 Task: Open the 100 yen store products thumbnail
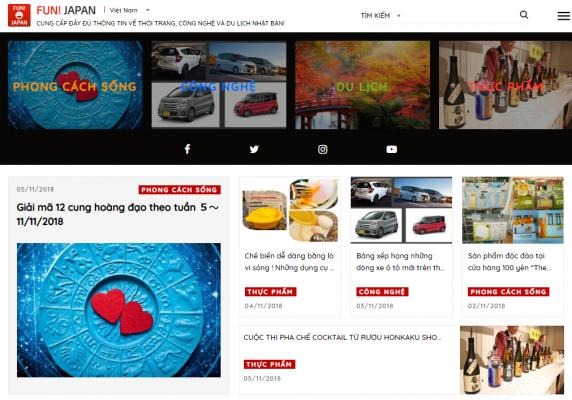513,210
